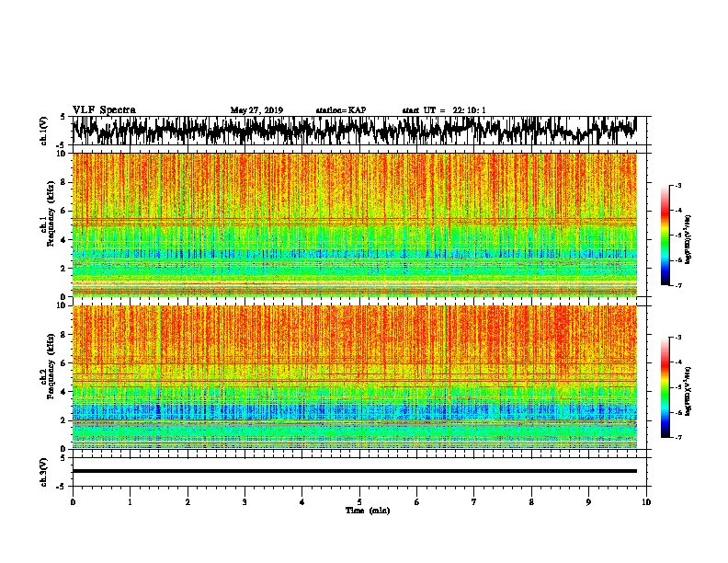Click the ch.1 colorbar log PSD label
This screenshot has height=563, width=728.
688,239
